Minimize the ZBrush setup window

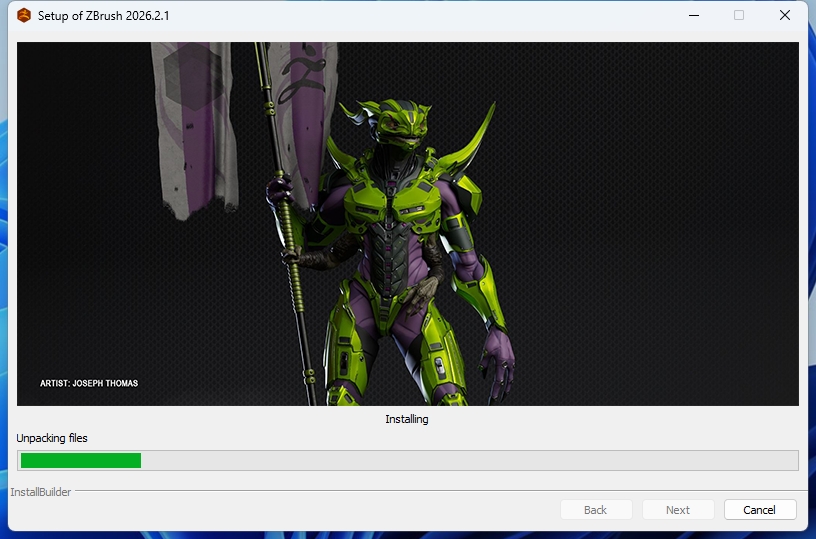coord(694,15)
